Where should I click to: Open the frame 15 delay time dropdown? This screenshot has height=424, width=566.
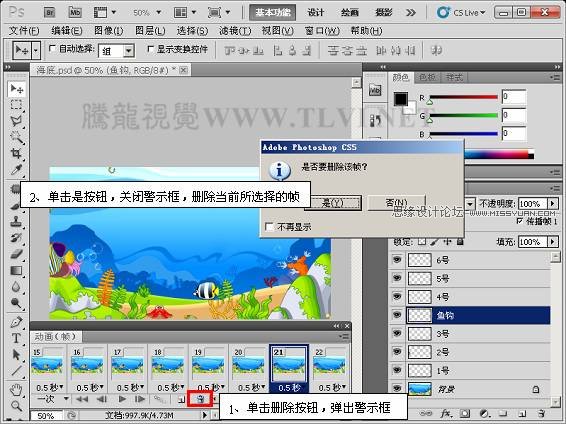[x=50, y=388]
